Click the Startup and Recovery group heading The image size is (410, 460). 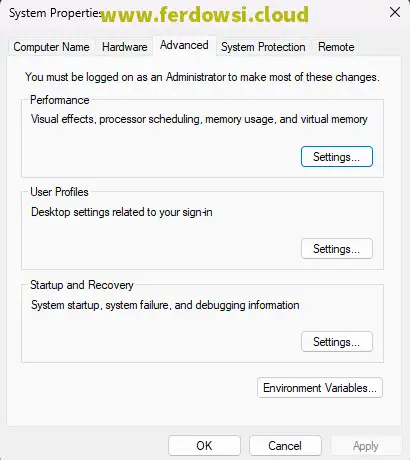click(x=82, y=285)
